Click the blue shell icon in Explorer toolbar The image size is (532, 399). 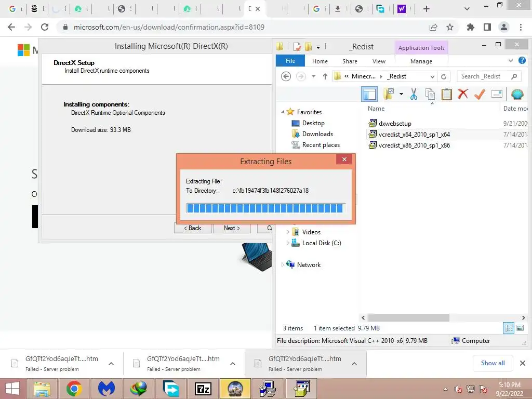tap(517, 94)
